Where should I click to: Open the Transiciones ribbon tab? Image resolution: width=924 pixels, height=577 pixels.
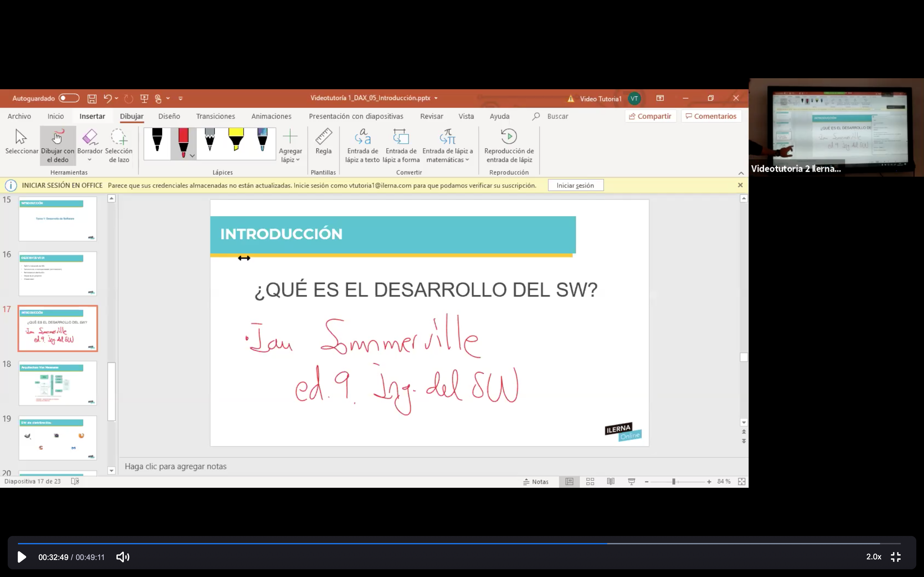tap(215, 116)
